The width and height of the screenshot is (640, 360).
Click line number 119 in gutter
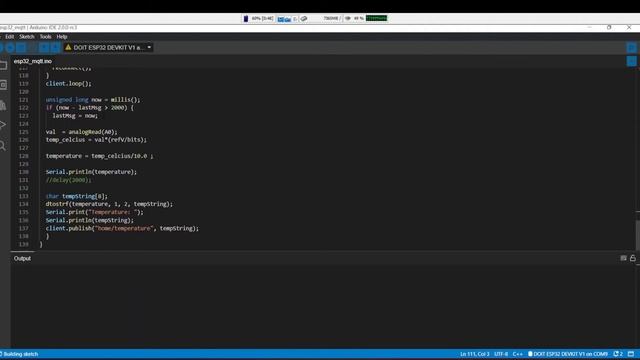(24, 84)
